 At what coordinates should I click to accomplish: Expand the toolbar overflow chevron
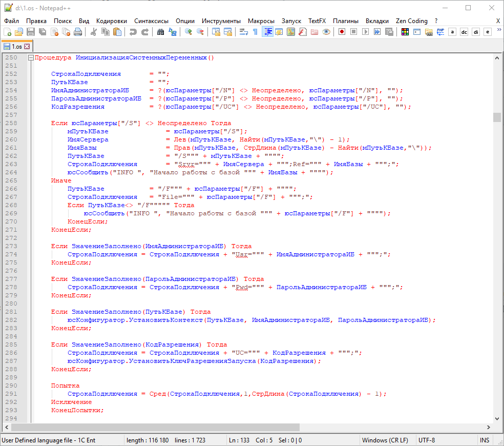pos(499,31)
